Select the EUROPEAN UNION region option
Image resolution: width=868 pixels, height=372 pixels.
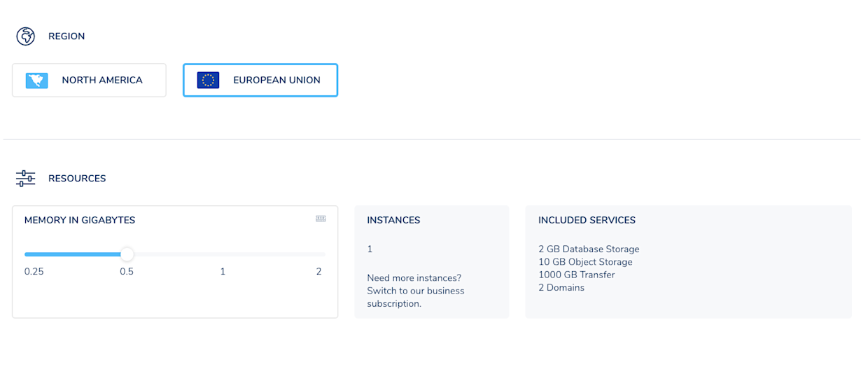pyautogui.click(x=260, y=81)
